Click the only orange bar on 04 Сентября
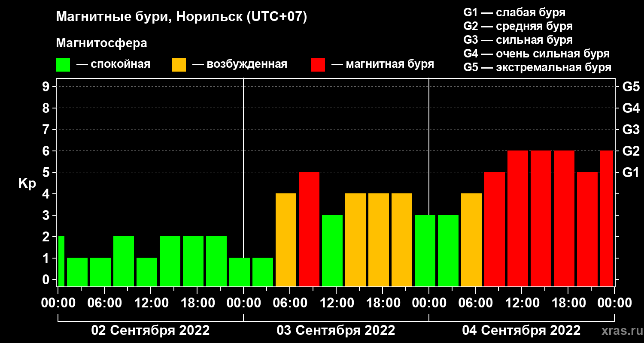 (471, 240)
